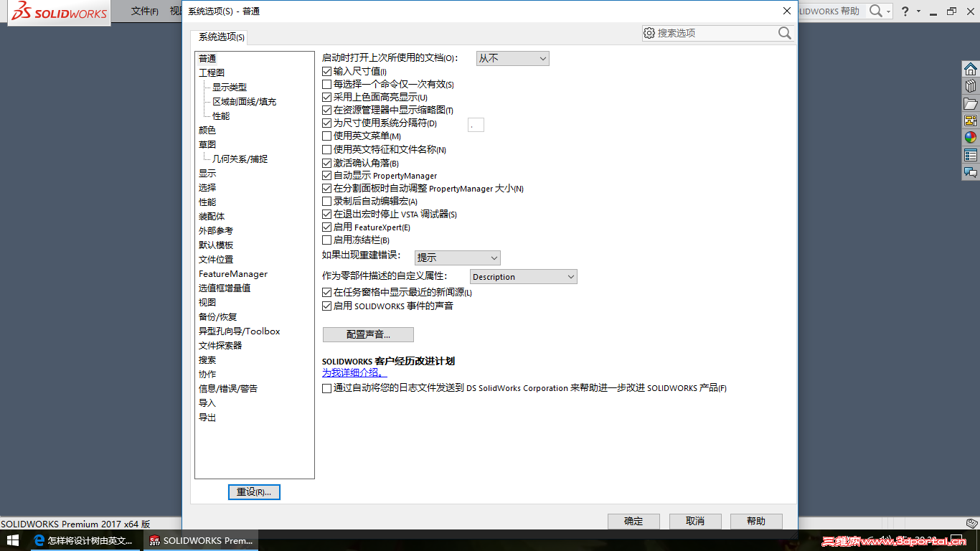Open the View Palette pane

click(971, 120)
